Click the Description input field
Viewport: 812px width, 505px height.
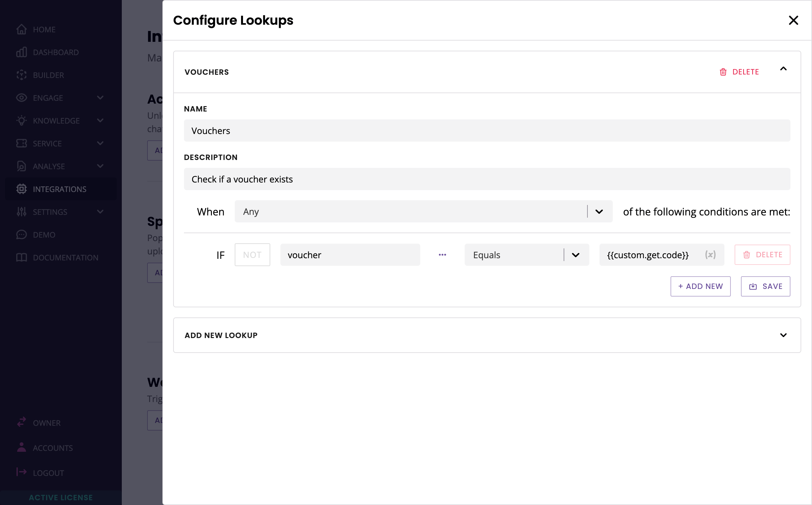pyautogui.click(x=487, y=179)
